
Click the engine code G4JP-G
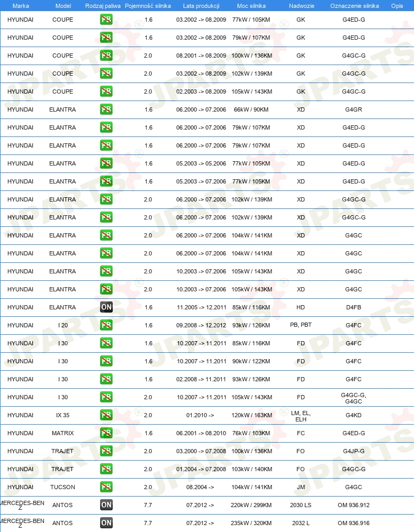pos(354,451)
